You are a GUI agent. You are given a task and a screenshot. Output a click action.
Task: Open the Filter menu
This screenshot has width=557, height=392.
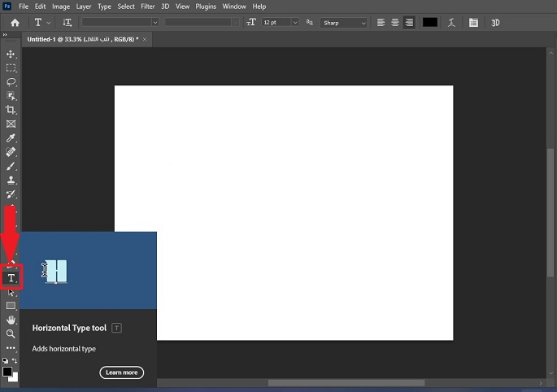[148, 7]
